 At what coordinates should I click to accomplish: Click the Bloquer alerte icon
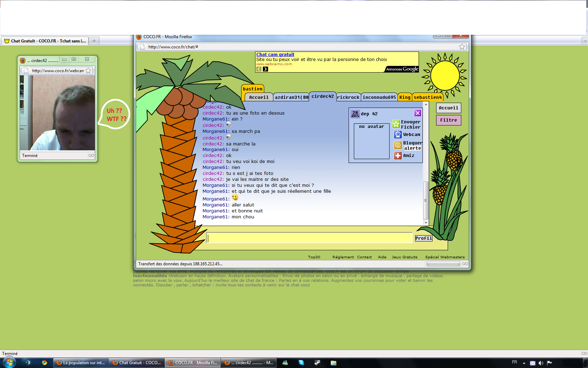398,145
